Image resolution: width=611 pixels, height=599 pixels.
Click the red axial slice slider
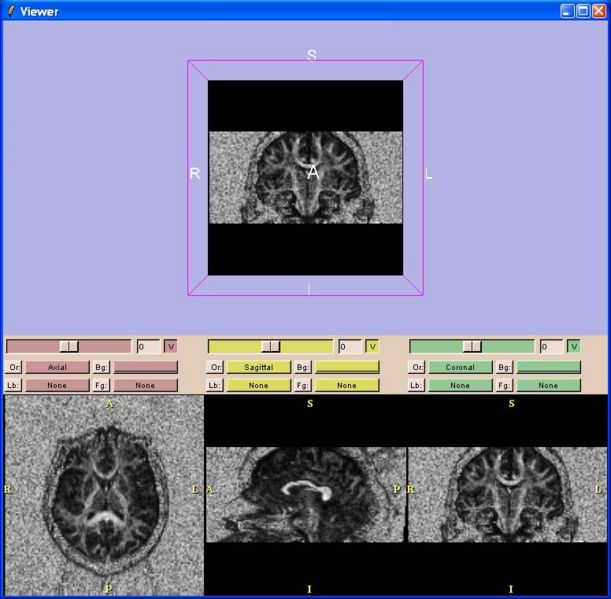tap(69, 346)
